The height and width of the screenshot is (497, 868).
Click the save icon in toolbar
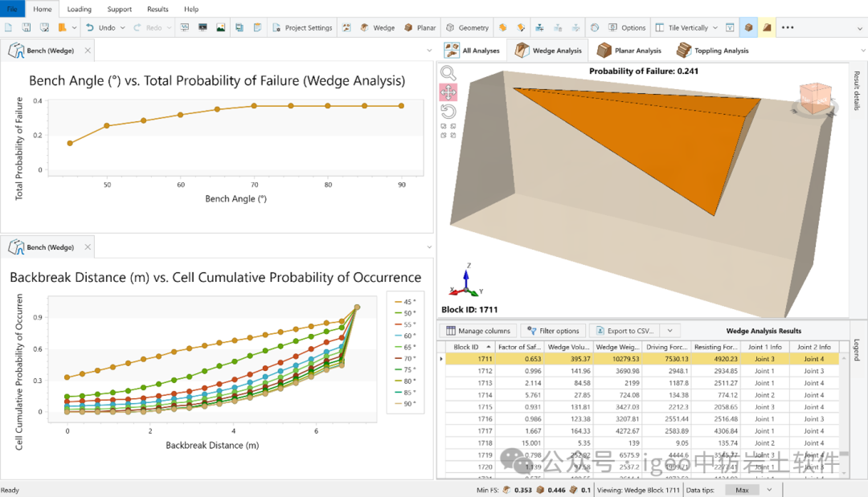[27, 27]
